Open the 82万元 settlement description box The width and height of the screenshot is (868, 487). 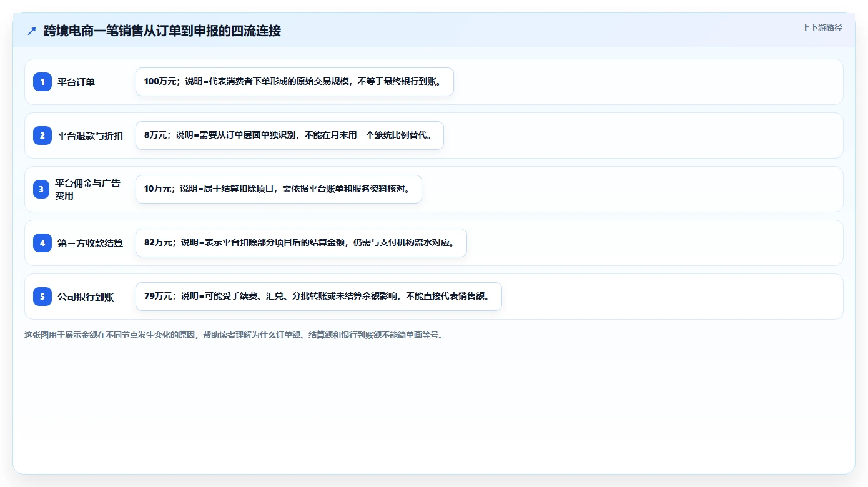pos(301,243)
